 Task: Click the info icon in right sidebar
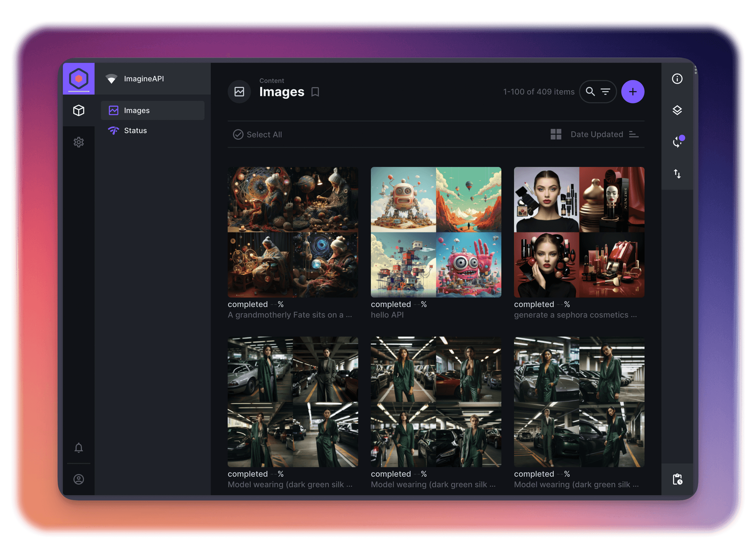point(677,79)
